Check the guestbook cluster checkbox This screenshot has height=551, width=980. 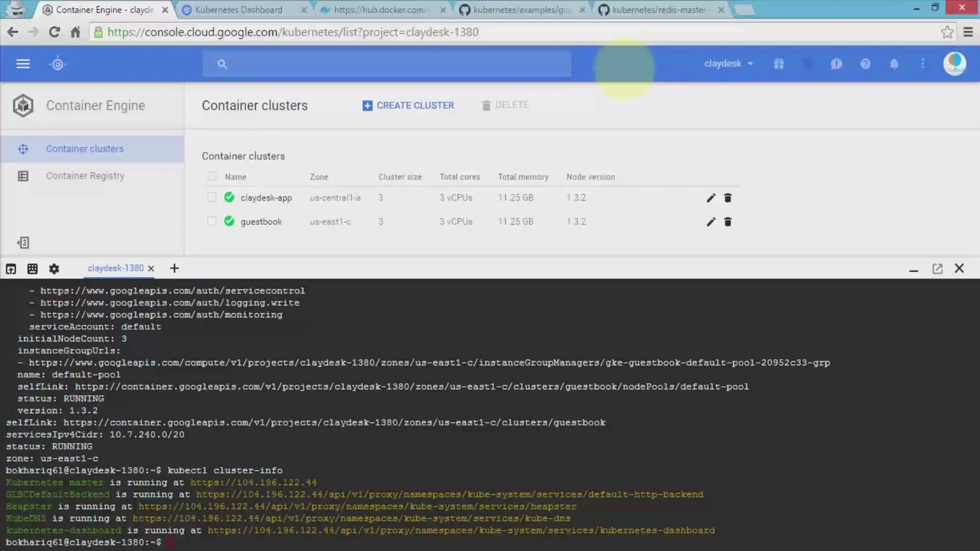click(212, 221)
